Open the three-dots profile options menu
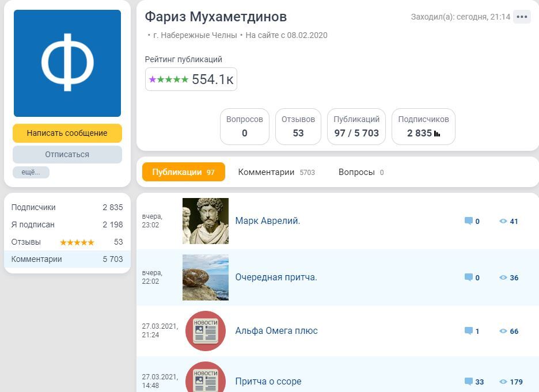The image size is (539, 392). [522, 17]
